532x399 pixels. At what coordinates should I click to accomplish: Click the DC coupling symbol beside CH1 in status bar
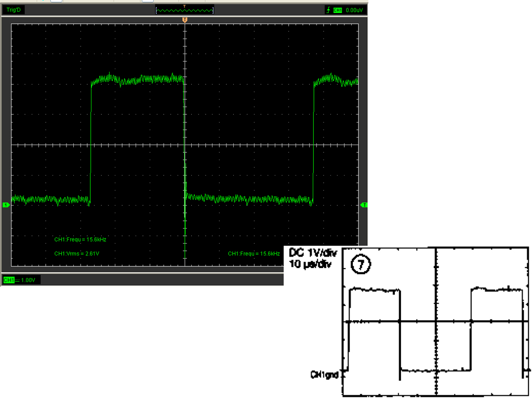[17, 280]
